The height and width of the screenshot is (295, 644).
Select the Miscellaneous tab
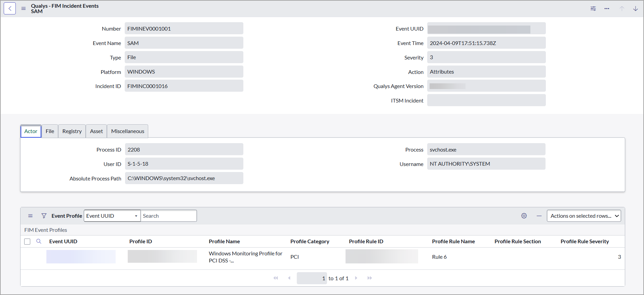(127, 131)
